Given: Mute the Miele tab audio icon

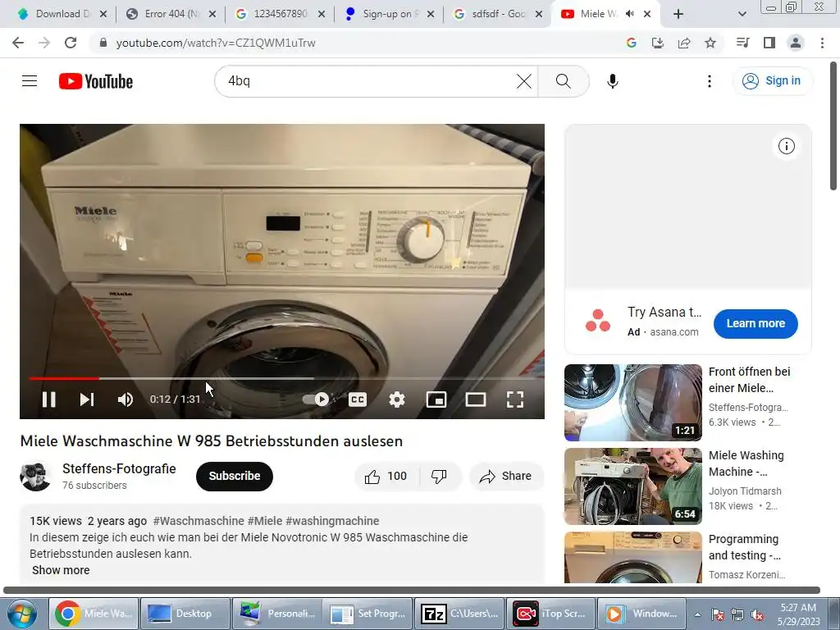Looking at the screenshot, I should pyautogui.click(x=630, y=14).
